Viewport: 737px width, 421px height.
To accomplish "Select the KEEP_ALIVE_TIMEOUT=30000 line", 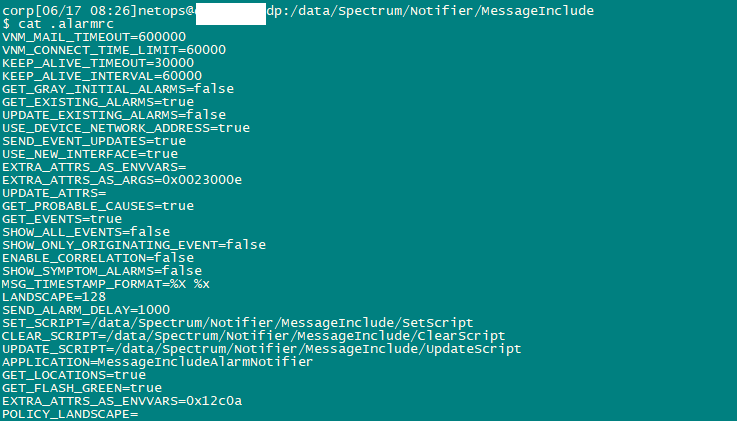I will [98, 63].
